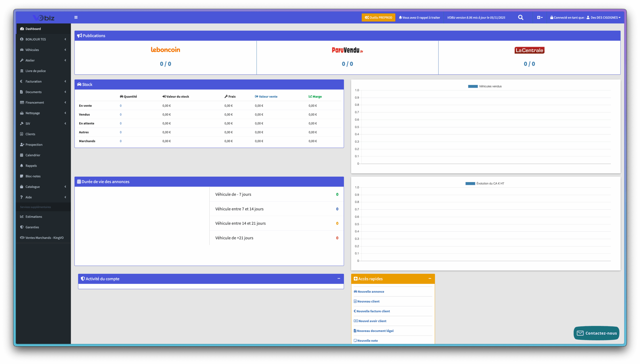
Task: Open Ventes Marchands - KingVO
Action: click(x=44, y=238)
